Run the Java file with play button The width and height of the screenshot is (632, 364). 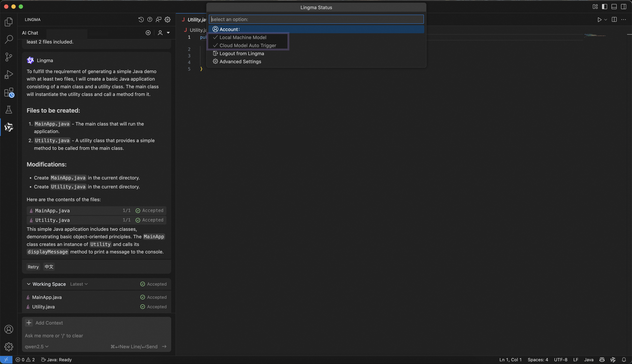[599, 20]
